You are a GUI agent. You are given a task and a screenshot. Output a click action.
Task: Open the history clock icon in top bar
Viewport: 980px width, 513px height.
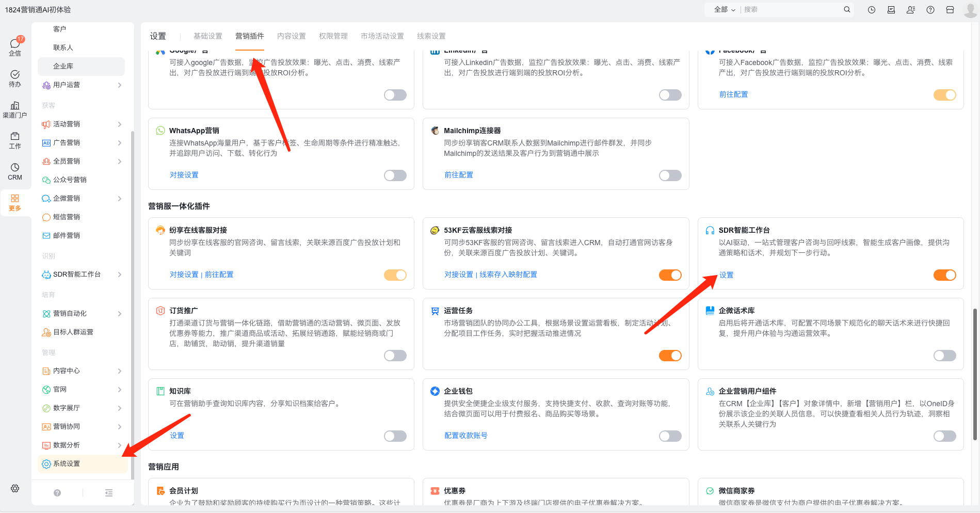click(872, 10)
